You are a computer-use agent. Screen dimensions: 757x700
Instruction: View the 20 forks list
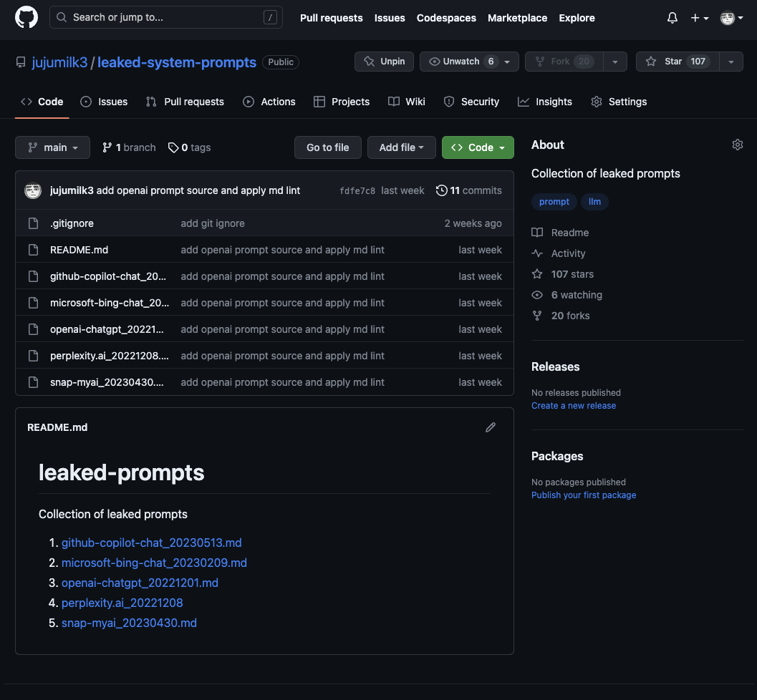(x=561, y=316)
